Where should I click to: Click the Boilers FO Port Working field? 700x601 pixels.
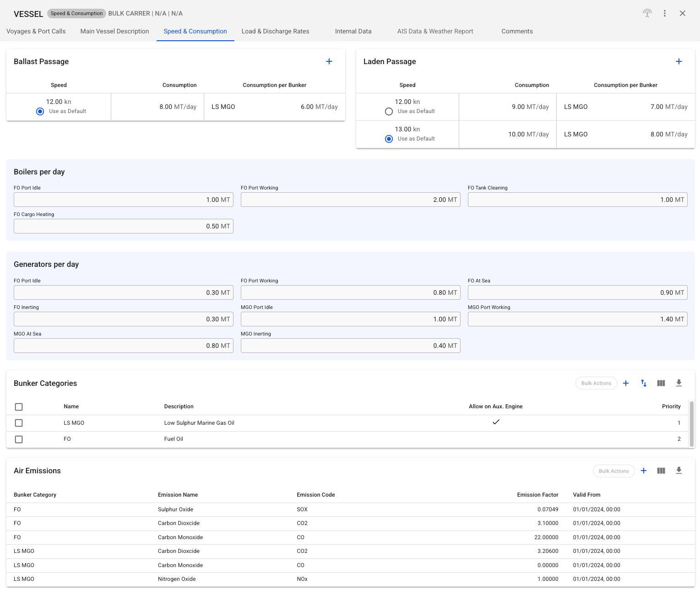point(350,200)
